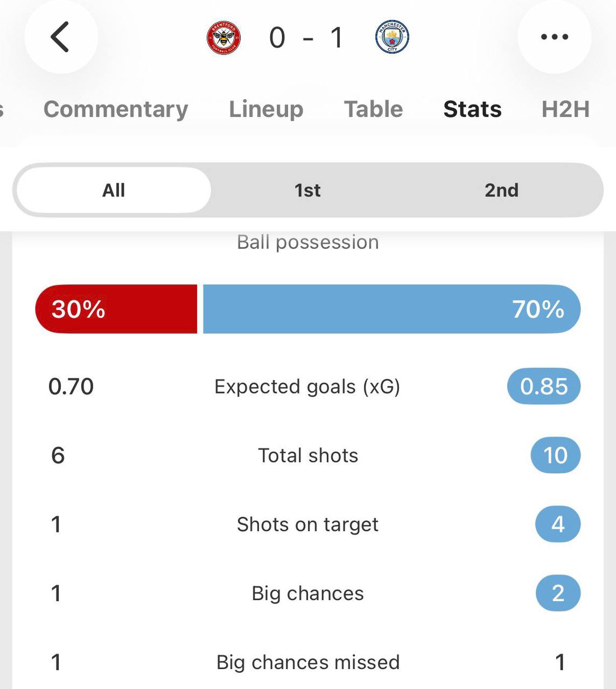The width and height of the screenshot is (616, 689).
Task: Go to the Table tab
Action: [x=373, y=109]
